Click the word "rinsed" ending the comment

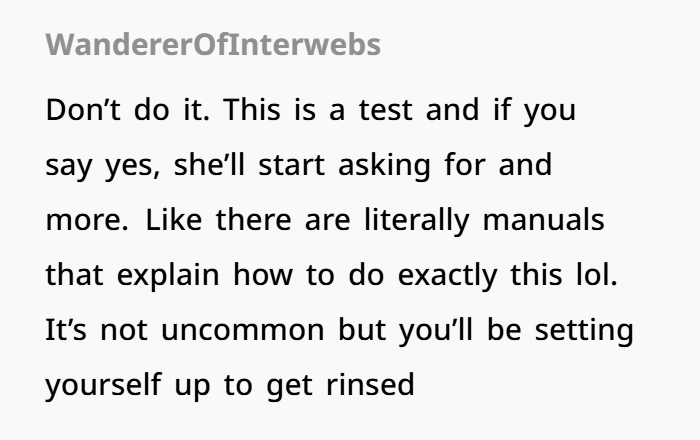click(x=371, y=384)
